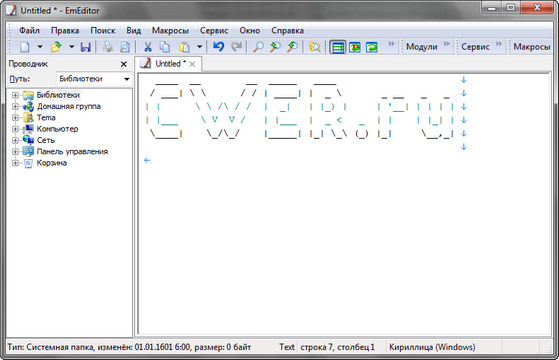Image resolution: width=559 pixels, height=360 pixels.
Task: Toggle wrap by window icon
Action: point(372,47)
